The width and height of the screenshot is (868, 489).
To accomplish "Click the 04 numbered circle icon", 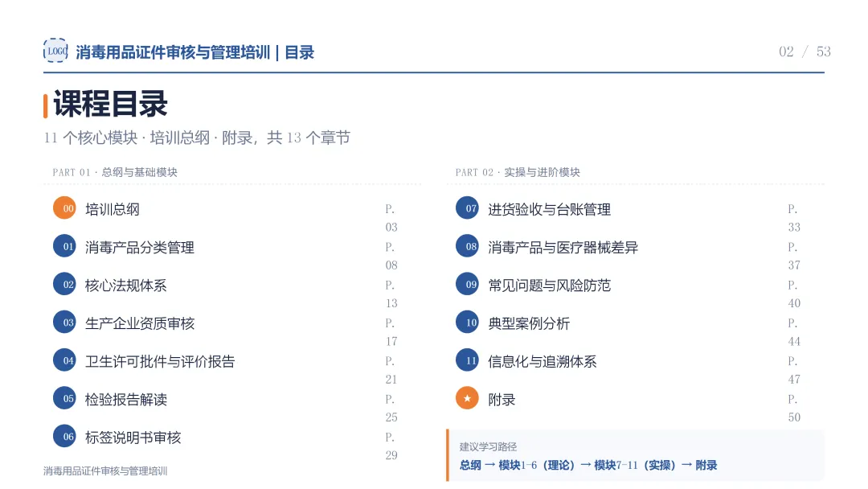I will point(65,360).
